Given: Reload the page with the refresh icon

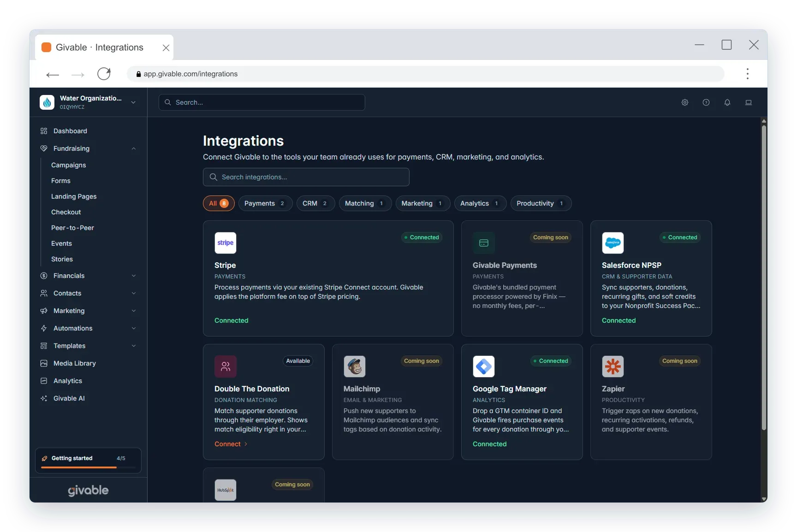Looking at the screenshot, I should click(x=104, y=74).
